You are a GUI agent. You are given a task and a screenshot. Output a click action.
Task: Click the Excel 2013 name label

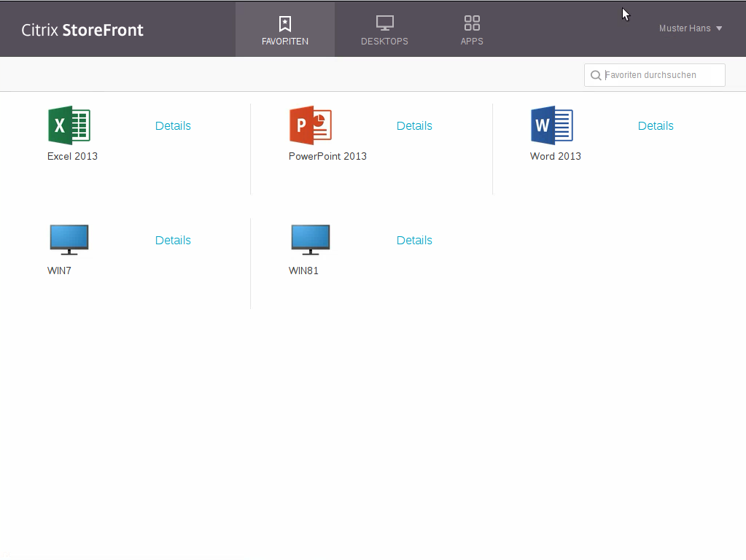(72, 156)
